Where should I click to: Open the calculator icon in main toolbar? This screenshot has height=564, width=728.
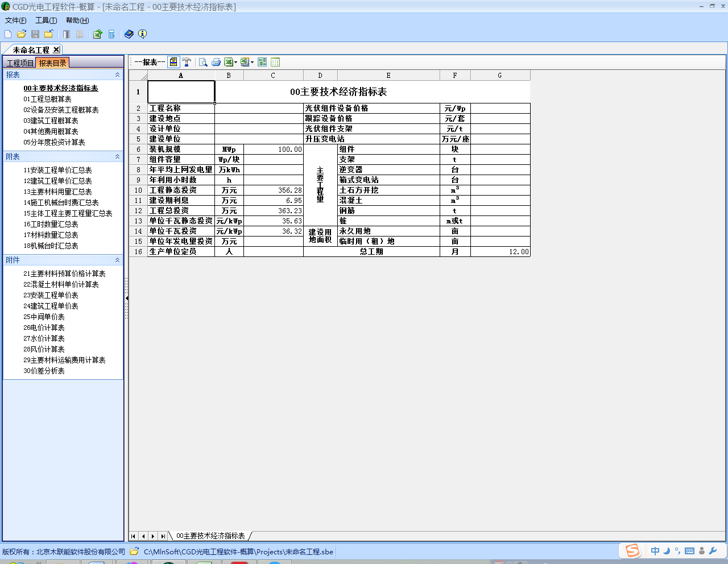[111, 34]
